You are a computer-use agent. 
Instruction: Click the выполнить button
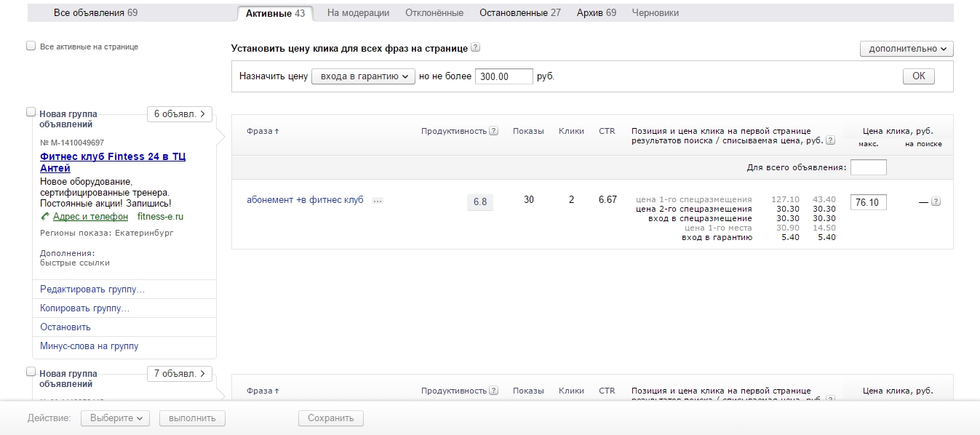(x=193, y=418)
